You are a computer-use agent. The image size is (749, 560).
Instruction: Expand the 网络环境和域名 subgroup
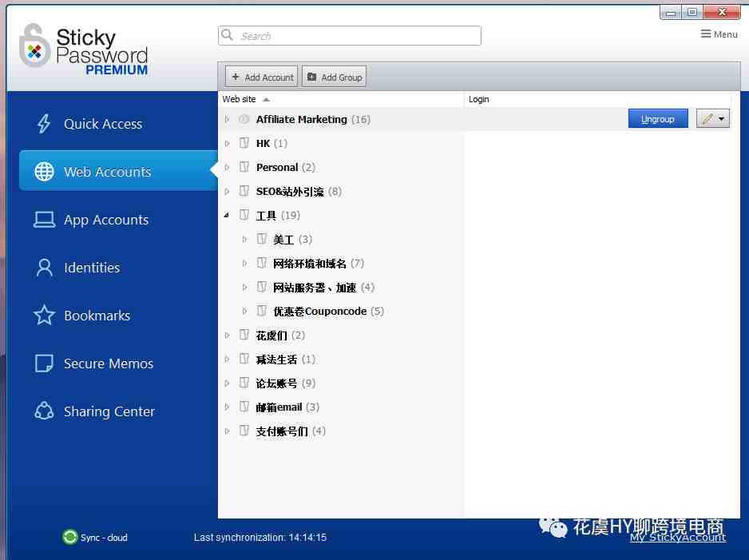click(x=244, y=263)
